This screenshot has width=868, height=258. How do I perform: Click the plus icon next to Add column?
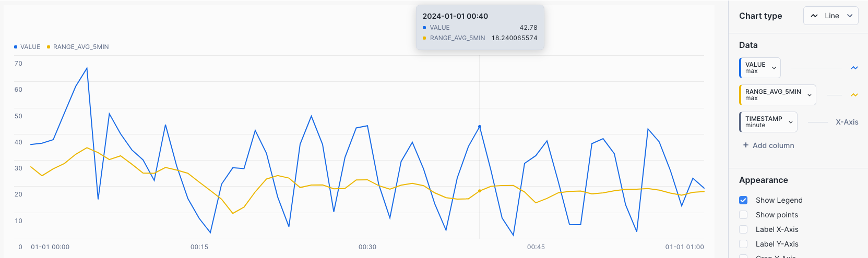pyautogui.click(x=746, y=145)
